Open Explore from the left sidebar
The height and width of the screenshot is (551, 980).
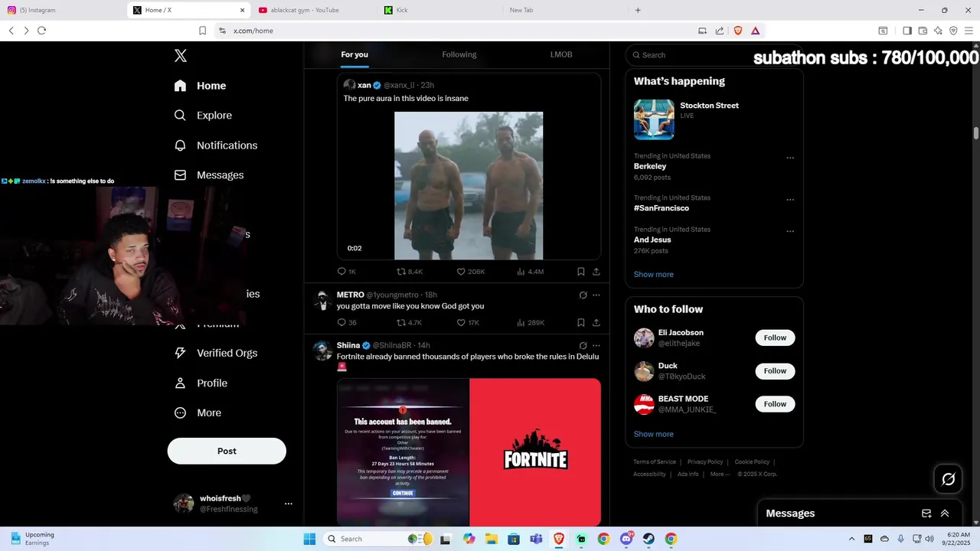click(x=203, y=116)
